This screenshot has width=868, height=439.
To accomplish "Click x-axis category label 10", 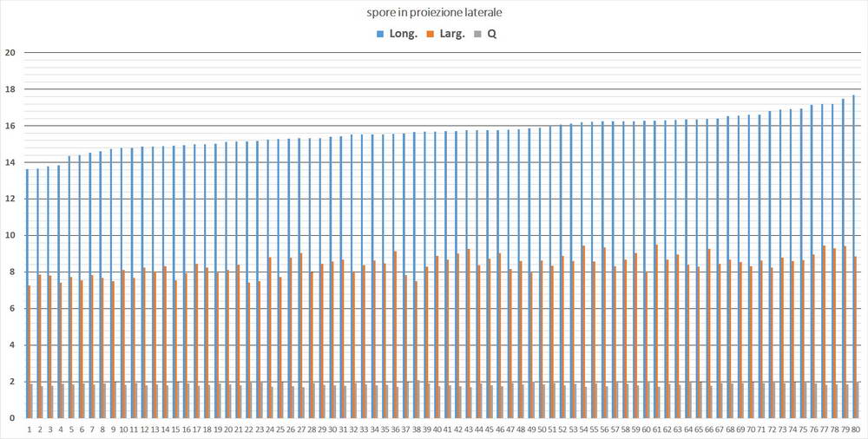I will click(123, 429).
